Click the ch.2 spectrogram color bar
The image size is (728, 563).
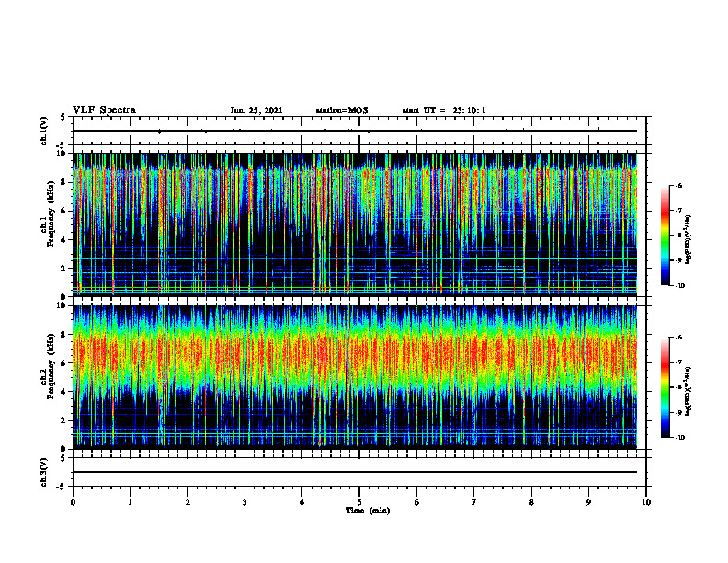[x=665, y=387]
